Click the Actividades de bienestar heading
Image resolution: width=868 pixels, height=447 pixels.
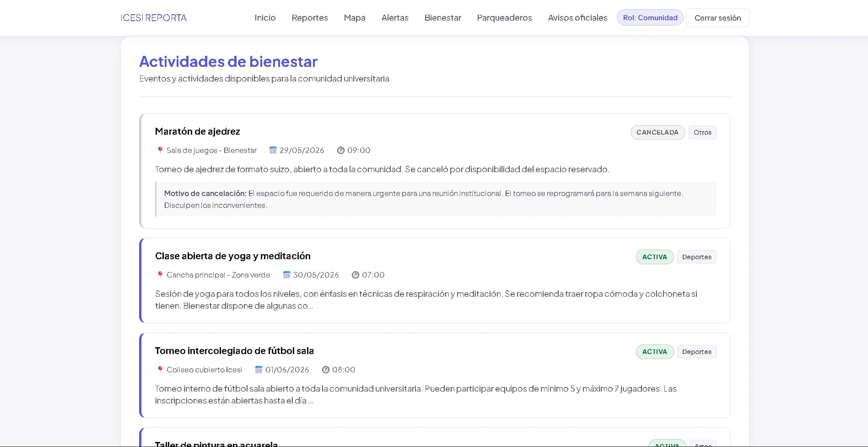click(x=228, y=61)
